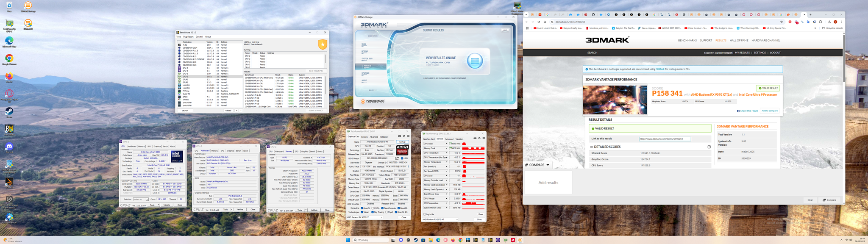Open GPU selector dropdown in GPU-Z Graphics Card window
This screenshot has width=868, height=244.
[365, 217]
